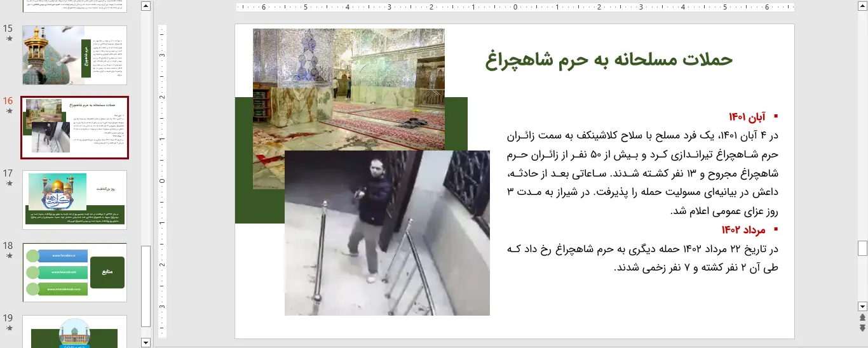Select the highlighted slide 16 thumbnail
The width and height of the screenshot is (868, 348).
coord(74,128)
